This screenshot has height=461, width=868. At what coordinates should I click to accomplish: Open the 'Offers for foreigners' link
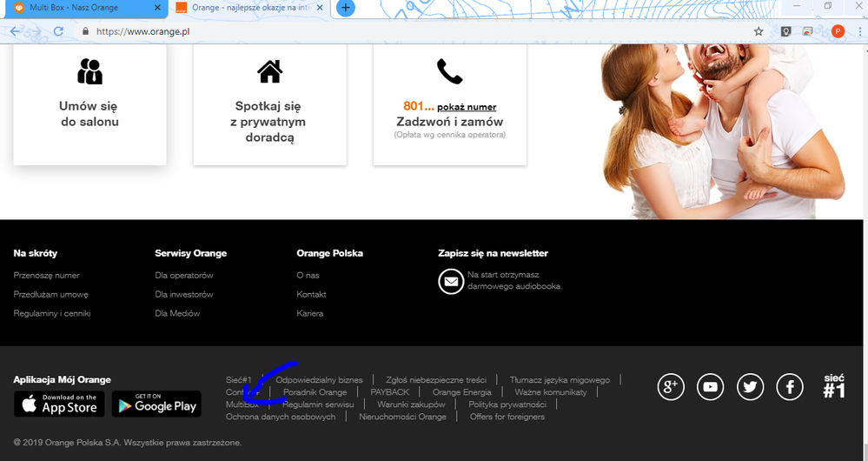pos(507,417)
